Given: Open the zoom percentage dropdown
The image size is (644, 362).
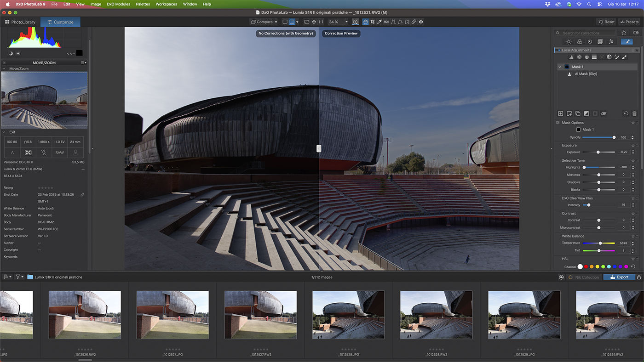Looking at the screenshot, I should pyautogui.click(x=346, y=22).
